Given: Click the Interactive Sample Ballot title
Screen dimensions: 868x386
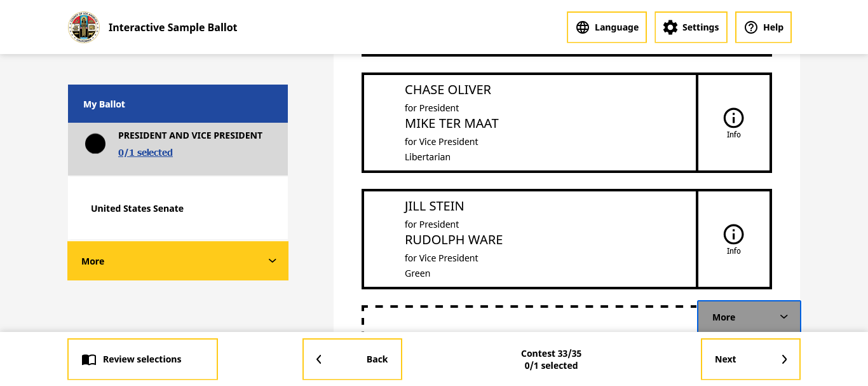Looking at the screenshot, I should point(173,27).
